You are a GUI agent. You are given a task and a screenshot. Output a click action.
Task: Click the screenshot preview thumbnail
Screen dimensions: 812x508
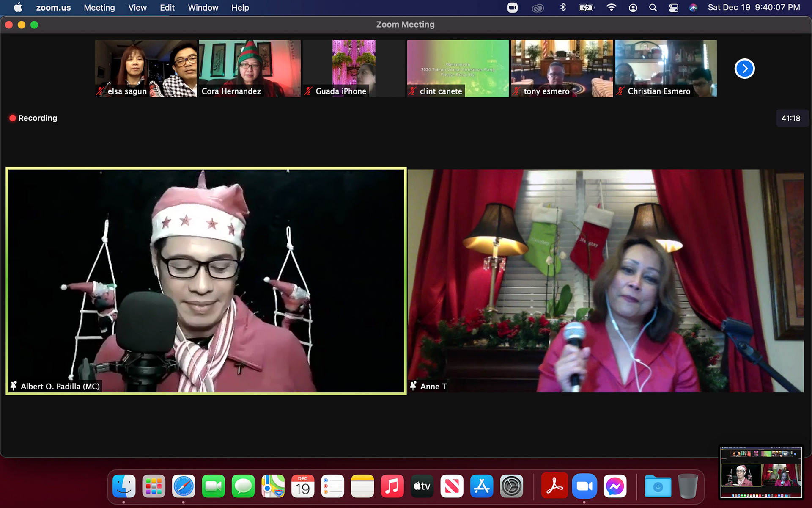coord(761,472)
